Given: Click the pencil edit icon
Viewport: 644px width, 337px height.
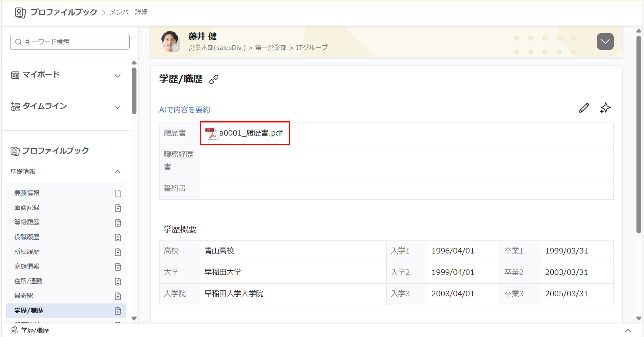Looking at the screenshot, I should (584, 108).
